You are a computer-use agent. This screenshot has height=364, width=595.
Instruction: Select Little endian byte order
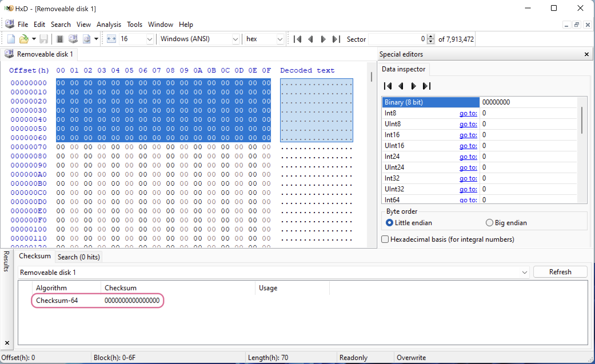coord(409,223)
